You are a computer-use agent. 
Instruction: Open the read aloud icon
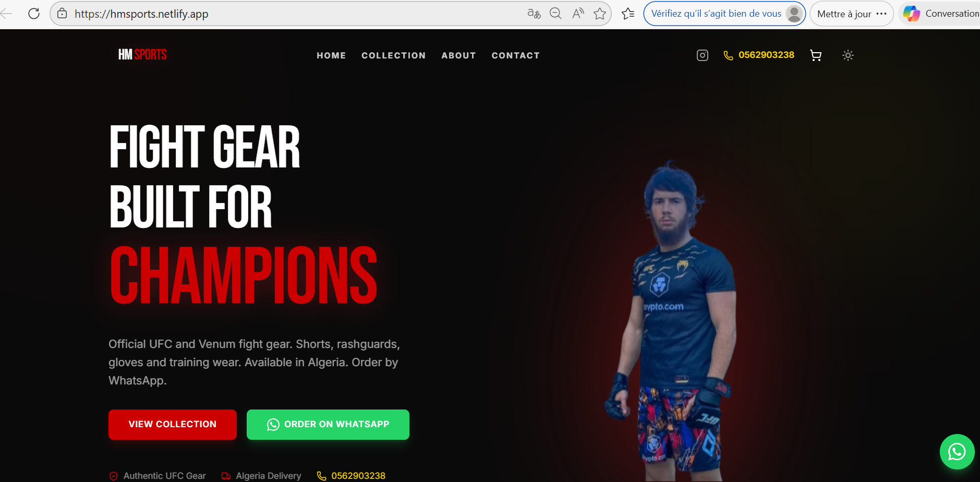(578, 14)
